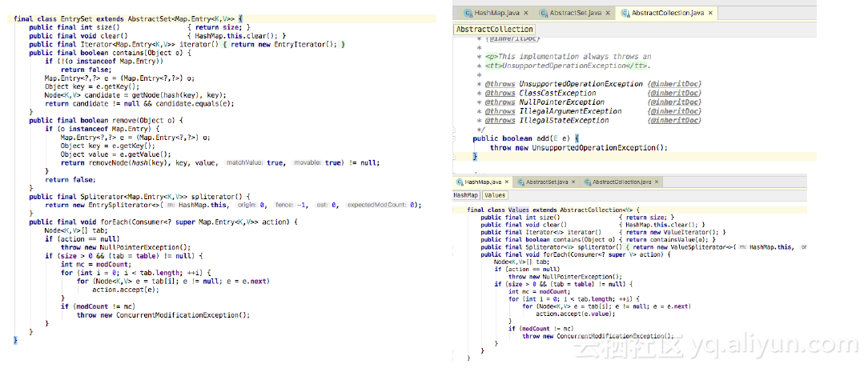Click the HashMap breadcrumb in lower editor
This screenshot has height=368, width=868.
(466, 195)
